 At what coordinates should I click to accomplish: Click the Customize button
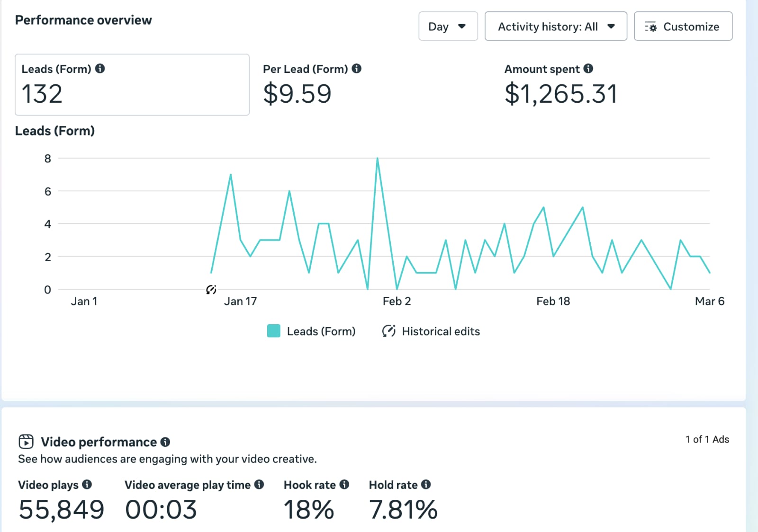pos(683,27)
